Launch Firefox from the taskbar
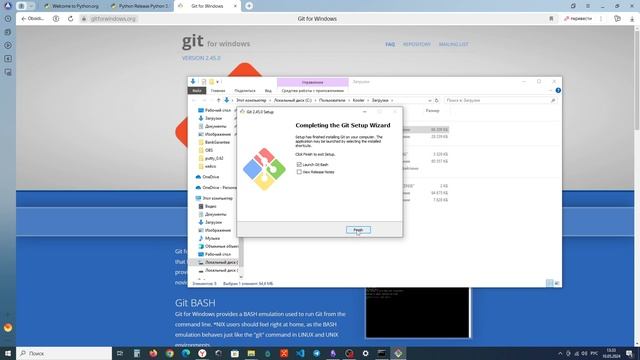This screenshot has height=360, width=640. [153, 353]
